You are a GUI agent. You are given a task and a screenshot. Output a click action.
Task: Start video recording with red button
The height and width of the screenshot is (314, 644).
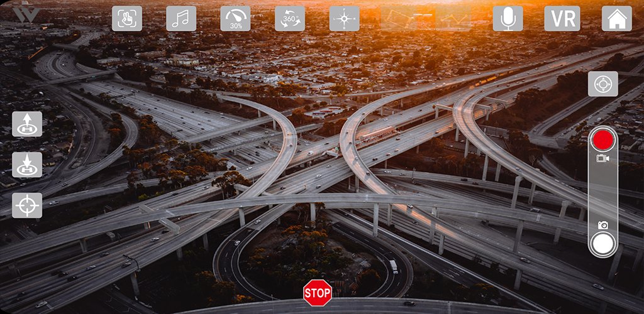603,139
